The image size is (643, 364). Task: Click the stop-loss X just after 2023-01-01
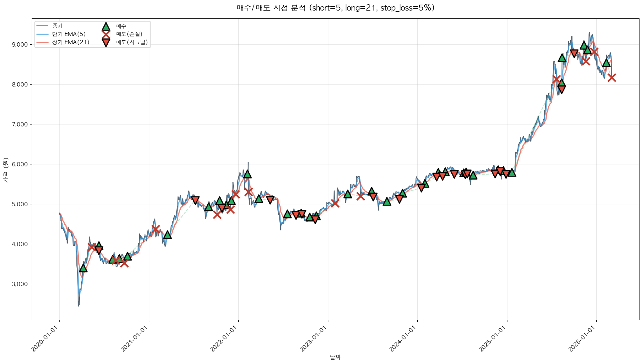pos(335,203)
